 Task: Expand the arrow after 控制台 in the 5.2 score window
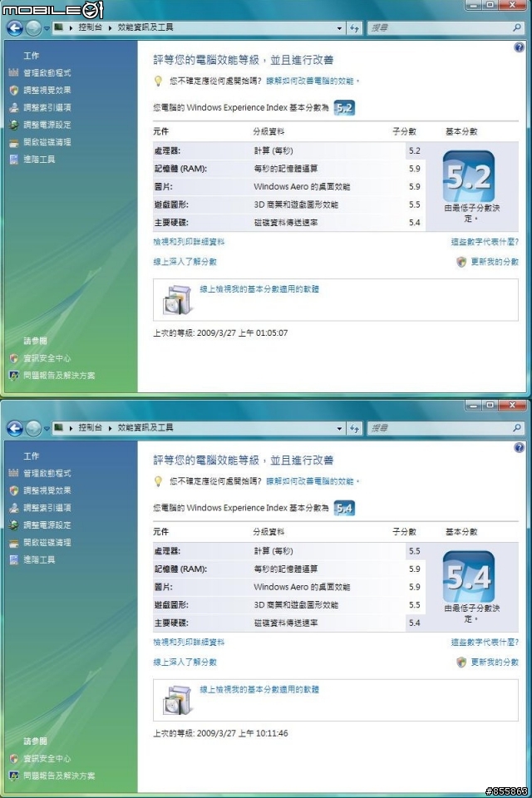point(110,28)
